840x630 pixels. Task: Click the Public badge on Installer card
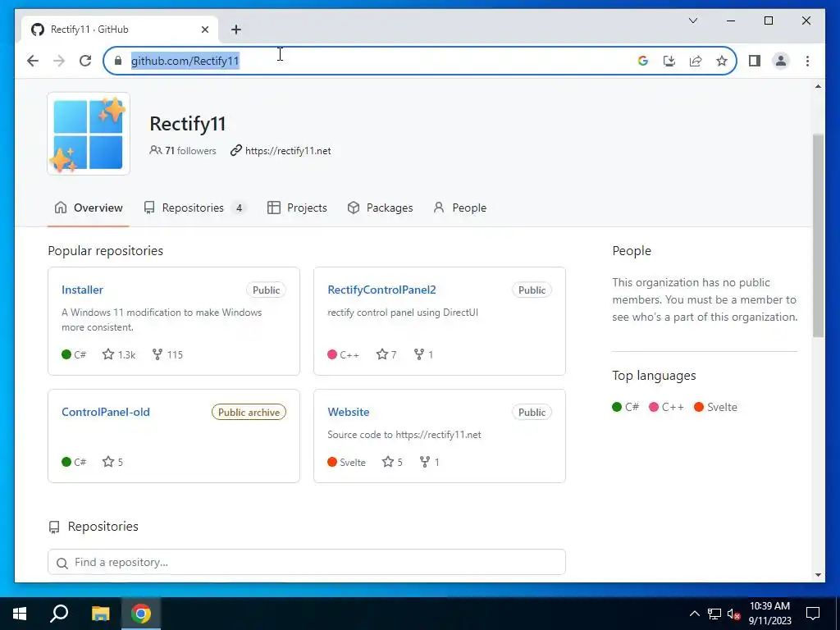(x=267, y=290)
